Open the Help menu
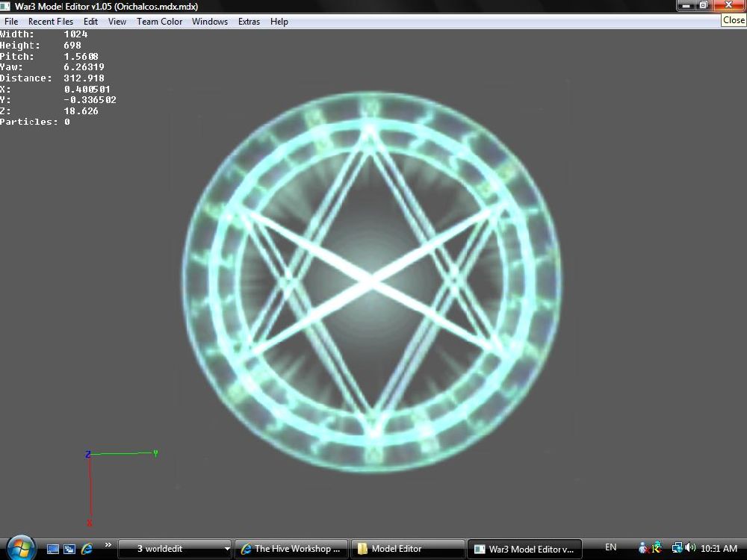Screen dimensions: 747x560 coord(279,22)
